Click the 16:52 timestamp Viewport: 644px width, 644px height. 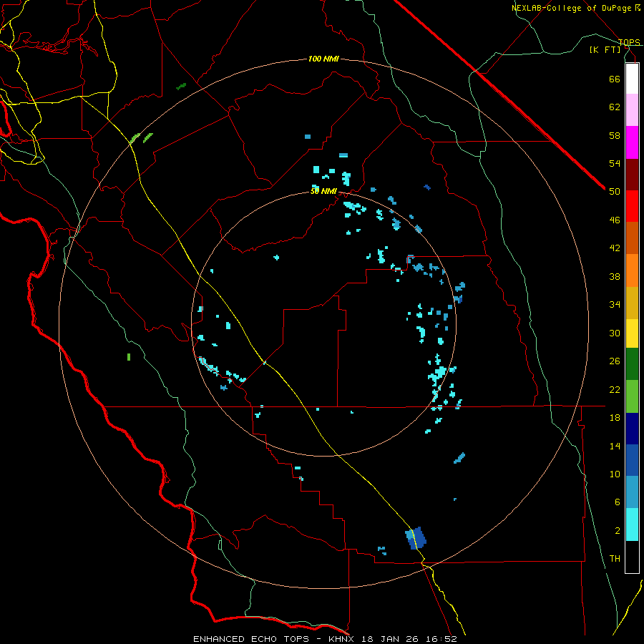pos(441,639)
